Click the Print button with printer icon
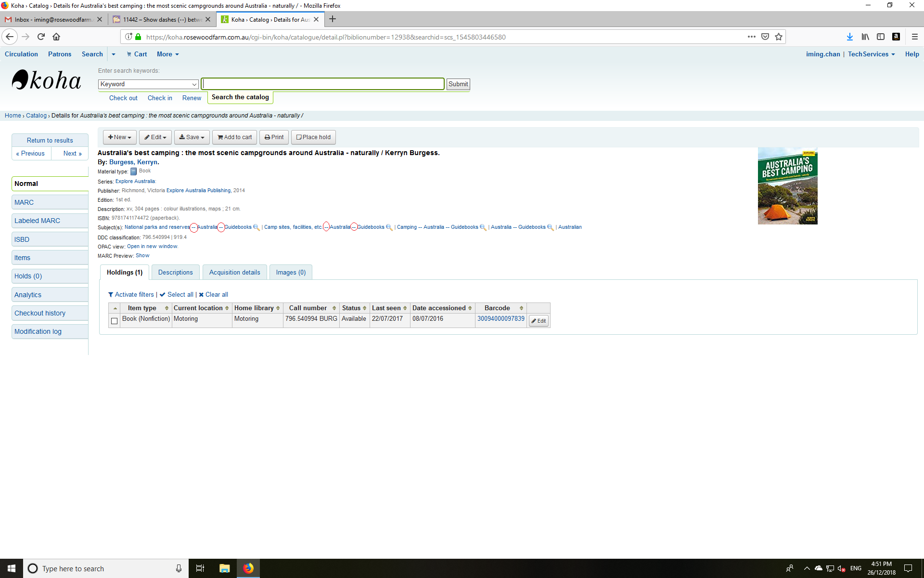Image resolution: width=924 pixels, height=578 pixels. coord(274,137)
